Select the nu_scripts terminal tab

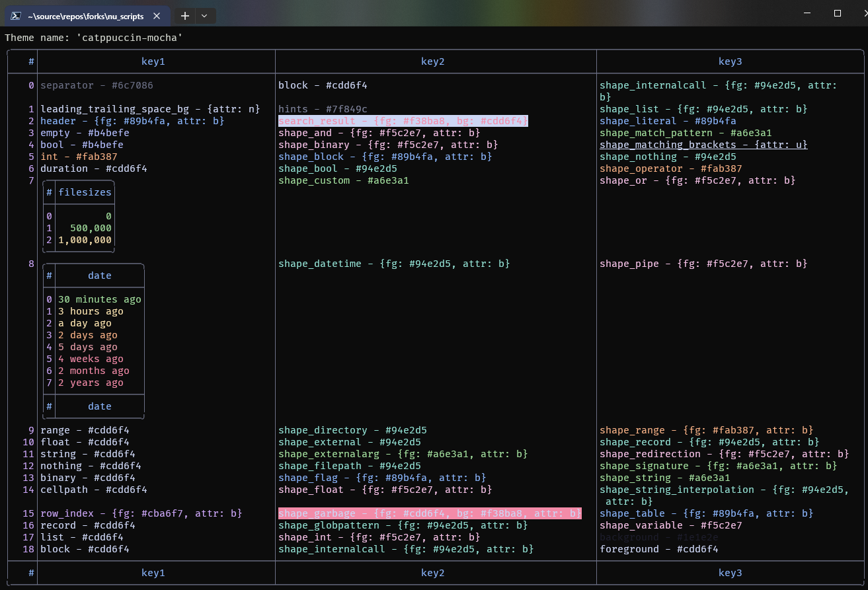[87, 15]
